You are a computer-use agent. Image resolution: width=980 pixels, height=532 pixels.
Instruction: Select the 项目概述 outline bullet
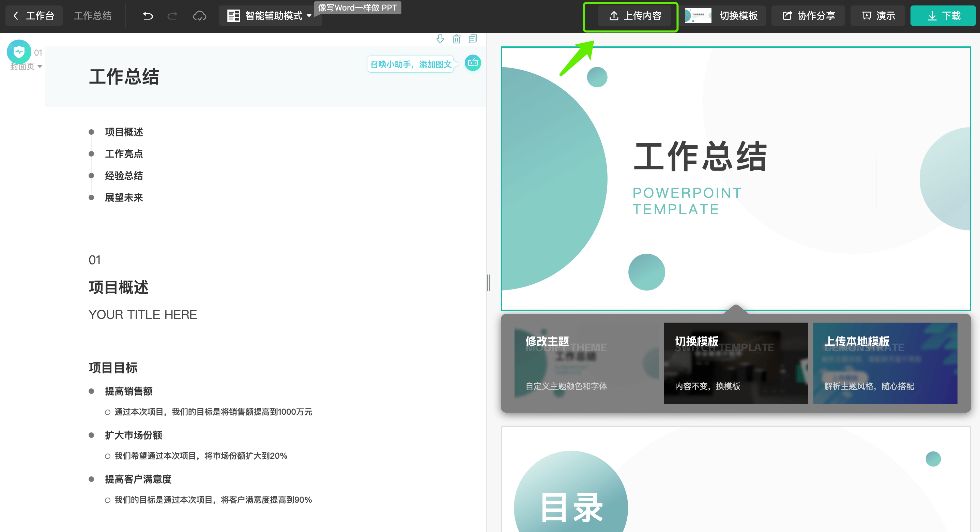tap(124, 132)
